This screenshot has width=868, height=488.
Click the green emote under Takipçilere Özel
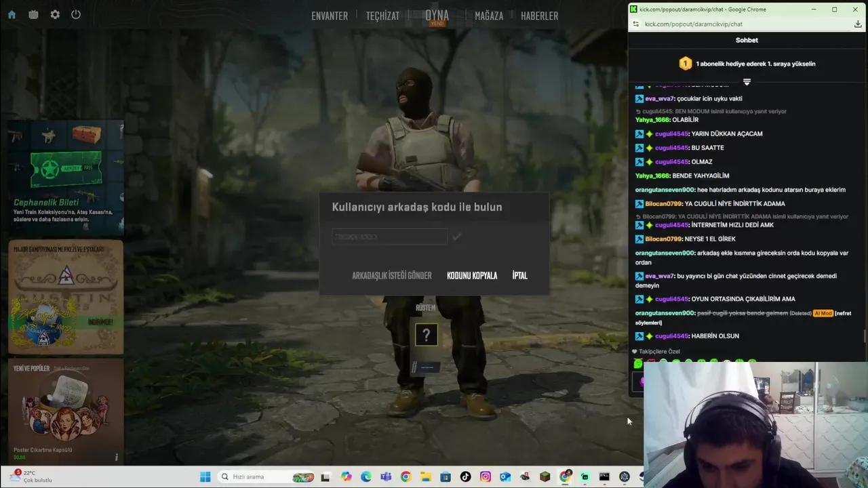click(x=638, y=363)
